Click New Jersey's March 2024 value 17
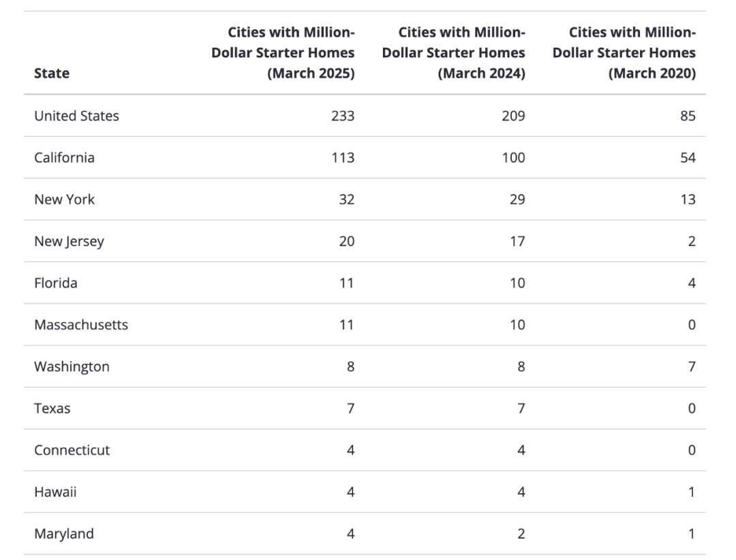 (x=517, y=241)
